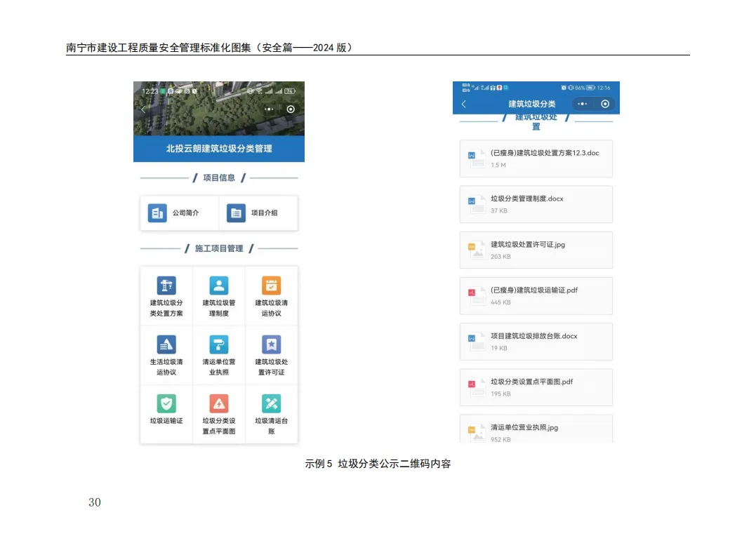
Task: Open the 项目介绍 icon
Action: [x=236, y=213]
